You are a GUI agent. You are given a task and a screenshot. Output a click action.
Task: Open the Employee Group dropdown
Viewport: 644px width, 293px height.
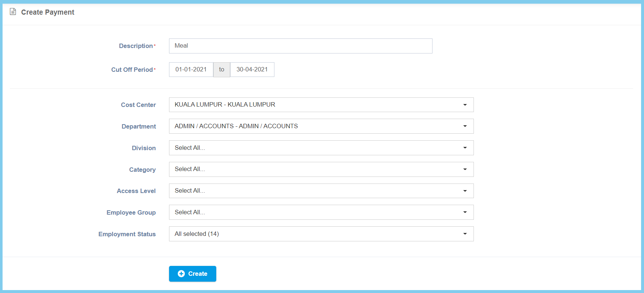(321, 212)
